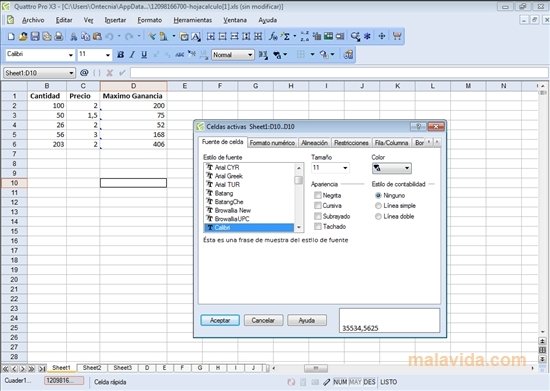Switch to the Sheet2 tab
Viewport: 550px width, 391px height.
(x=92, y=368)
